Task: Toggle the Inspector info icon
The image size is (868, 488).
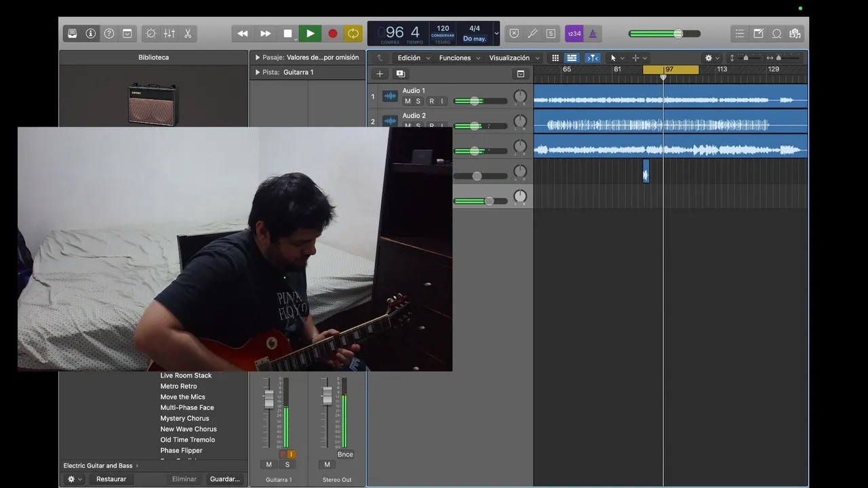Action: point(91,33)
